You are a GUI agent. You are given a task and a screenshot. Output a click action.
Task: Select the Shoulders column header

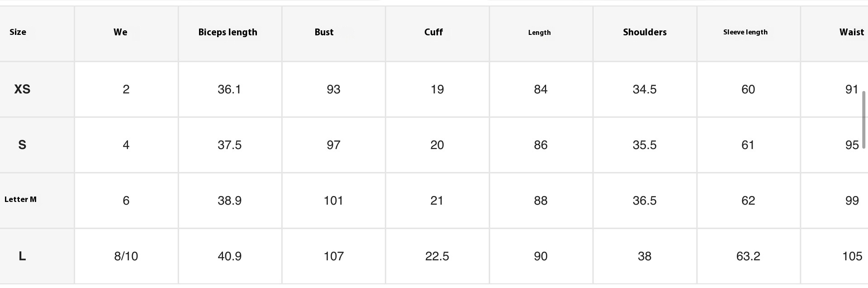point(645,32)
